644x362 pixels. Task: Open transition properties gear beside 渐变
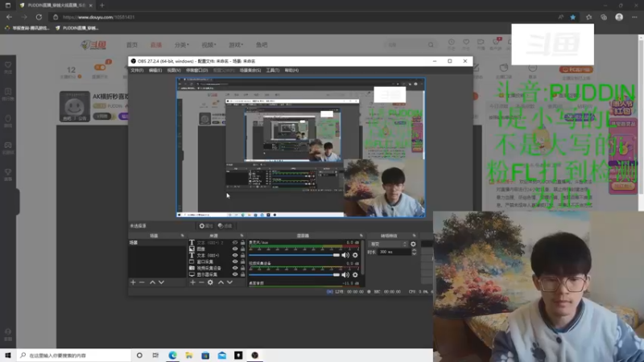[413, 245]
